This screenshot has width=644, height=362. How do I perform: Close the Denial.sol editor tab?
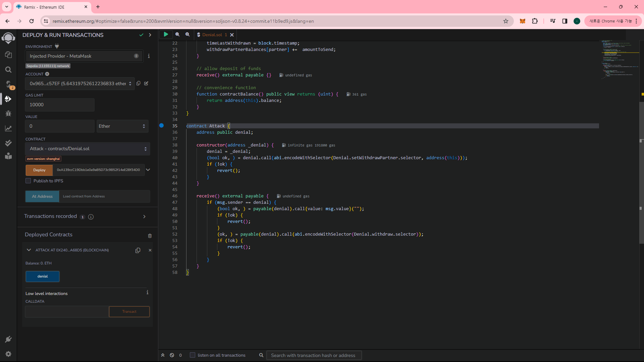click(x=232, y=35)
